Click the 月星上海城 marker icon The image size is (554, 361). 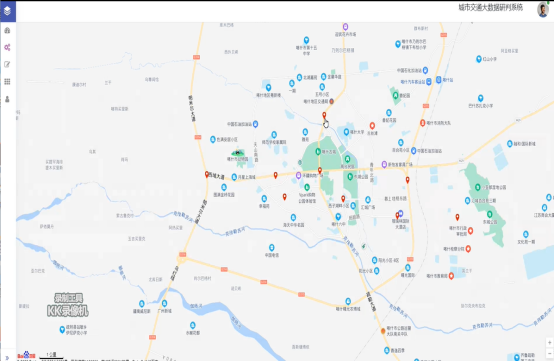(234, 177)
